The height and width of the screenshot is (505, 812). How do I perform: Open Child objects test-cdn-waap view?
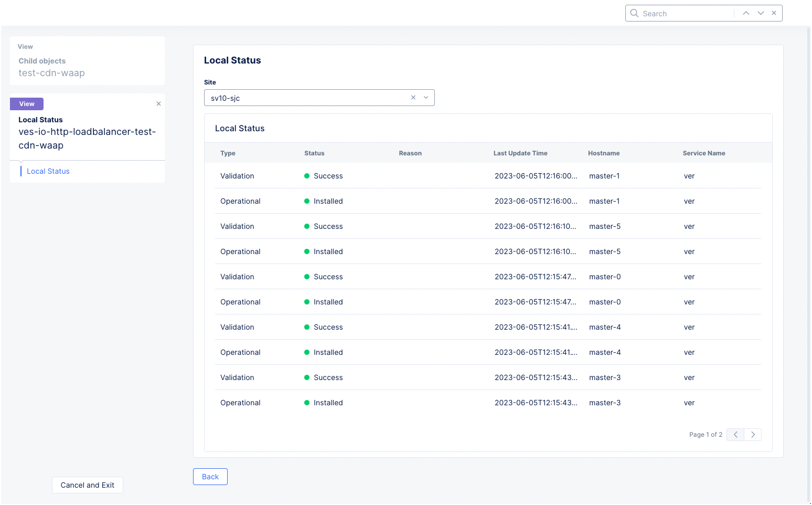pos(51,67)
